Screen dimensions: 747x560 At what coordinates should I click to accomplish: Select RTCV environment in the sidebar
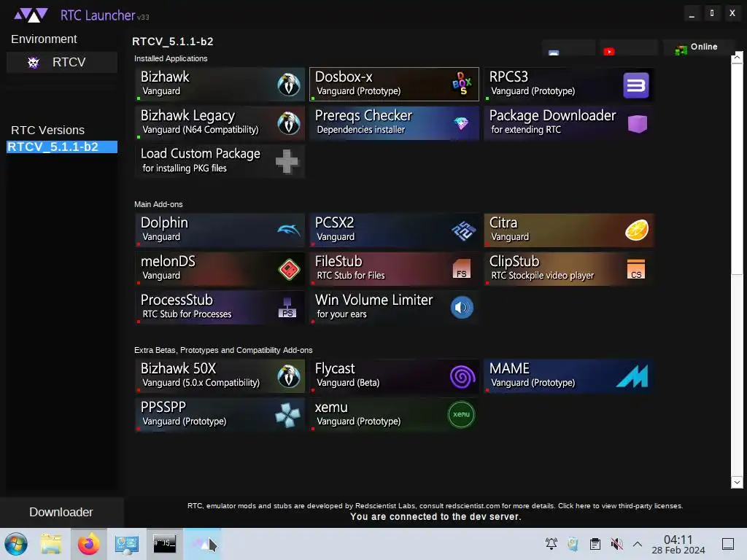(62, 63)
